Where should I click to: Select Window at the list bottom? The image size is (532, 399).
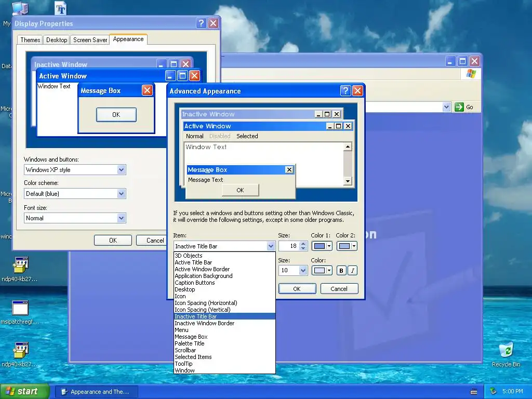pos(224,370)
